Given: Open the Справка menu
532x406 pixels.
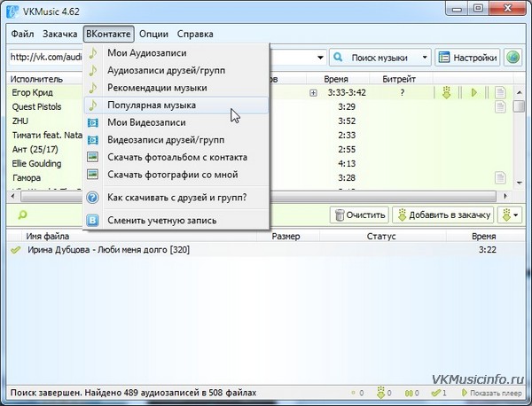Looking at the screenshot, I should click(195, 34).
